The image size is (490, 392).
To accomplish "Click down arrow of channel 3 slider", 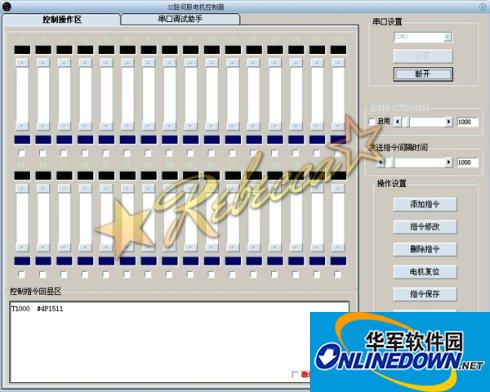I will [x=64, y=126].
